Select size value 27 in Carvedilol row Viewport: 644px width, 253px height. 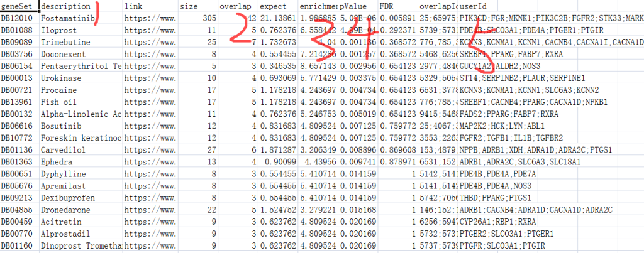click(197, 150)
